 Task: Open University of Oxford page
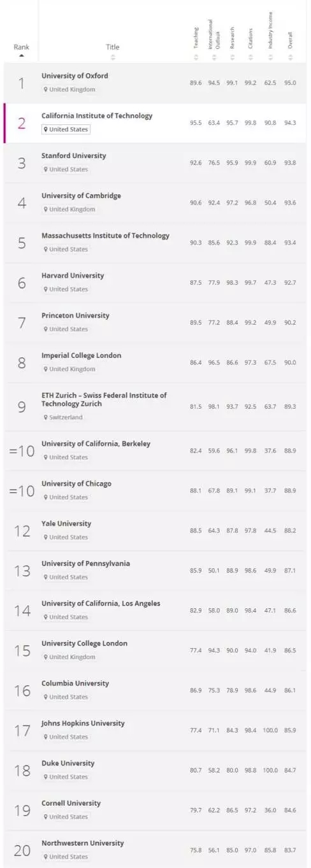coord(75,76)
